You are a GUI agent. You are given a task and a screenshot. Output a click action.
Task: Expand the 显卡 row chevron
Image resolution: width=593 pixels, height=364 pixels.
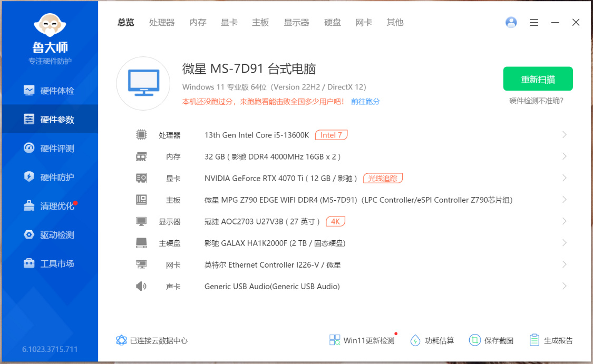click(564, 178)
